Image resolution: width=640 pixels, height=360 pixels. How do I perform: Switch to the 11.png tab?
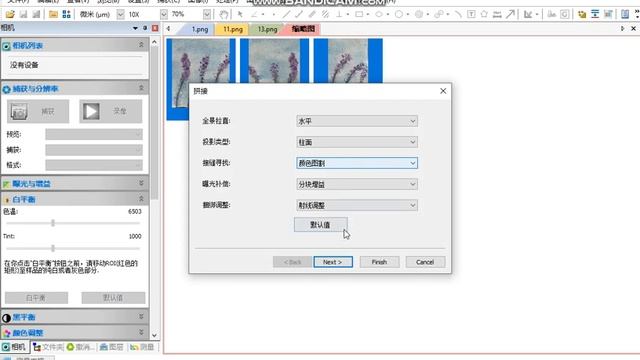tap(233, 29)
